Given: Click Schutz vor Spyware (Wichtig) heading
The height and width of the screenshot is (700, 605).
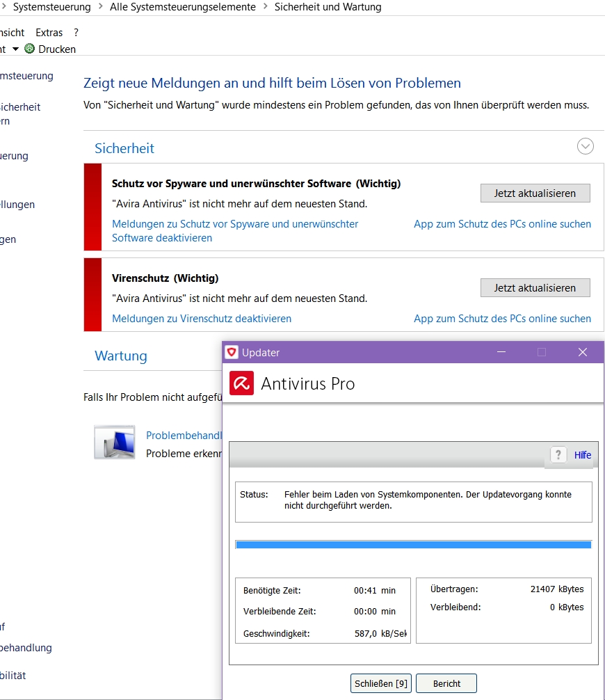Looking at the screenshot, I should tap(256, 184).
